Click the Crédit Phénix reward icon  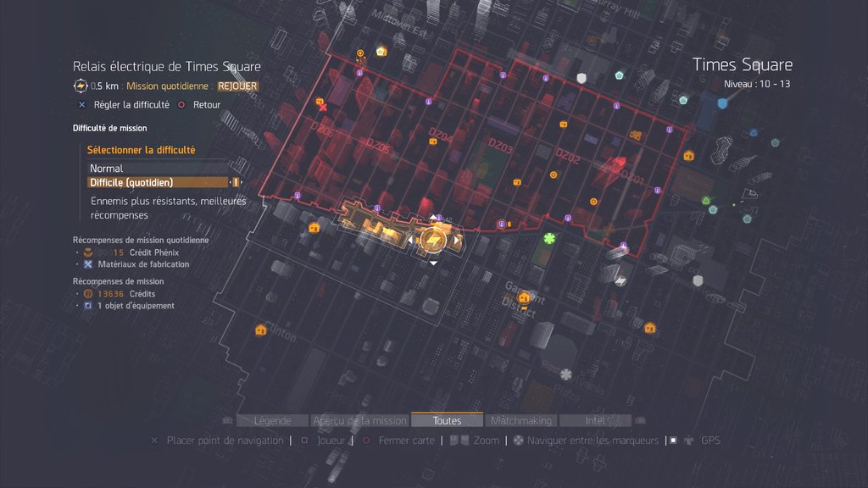pos(87,252)
